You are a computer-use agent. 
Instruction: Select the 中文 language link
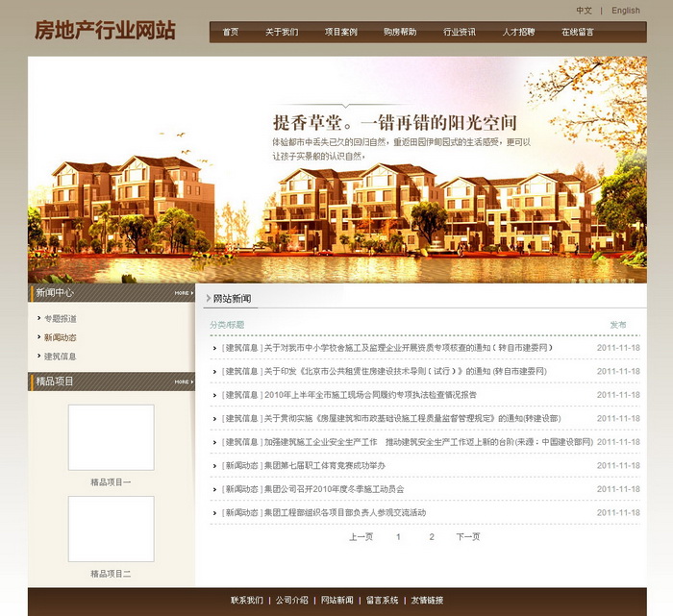click(x=584, y=11)
